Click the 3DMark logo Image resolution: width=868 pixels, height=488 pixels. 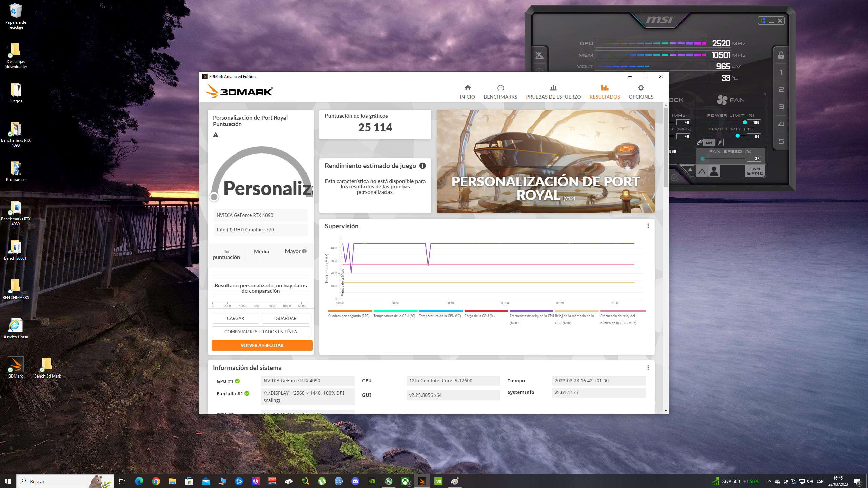239,91
